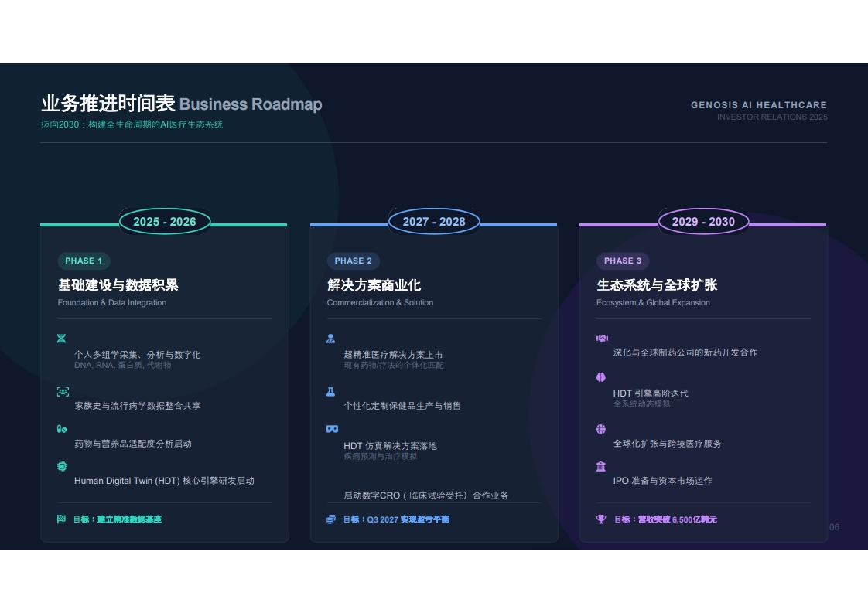Click the doctor icon in Phase 2
Image resolution: width=868 pixels, height=613 pixels.
pyautogui.click(x=331, y=339)
